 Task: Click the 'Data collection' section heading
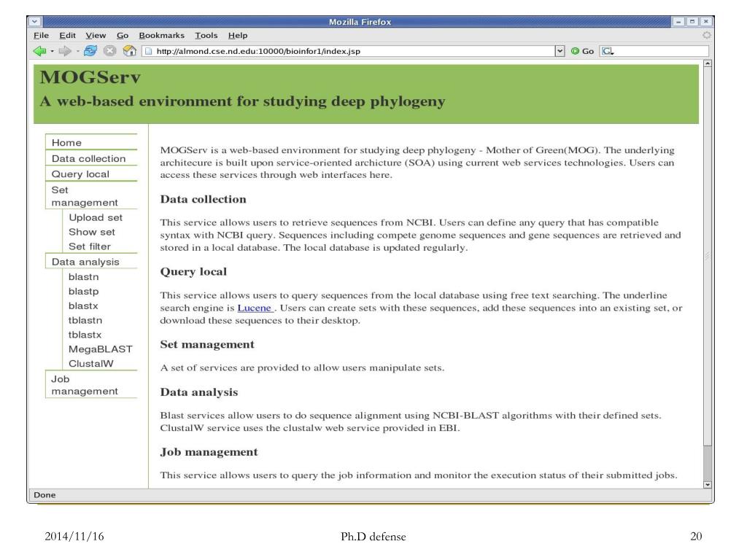click(203, 199)
